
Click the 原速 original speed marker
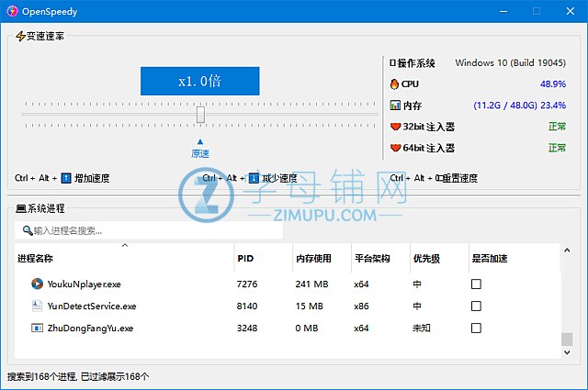click(200, 149)
